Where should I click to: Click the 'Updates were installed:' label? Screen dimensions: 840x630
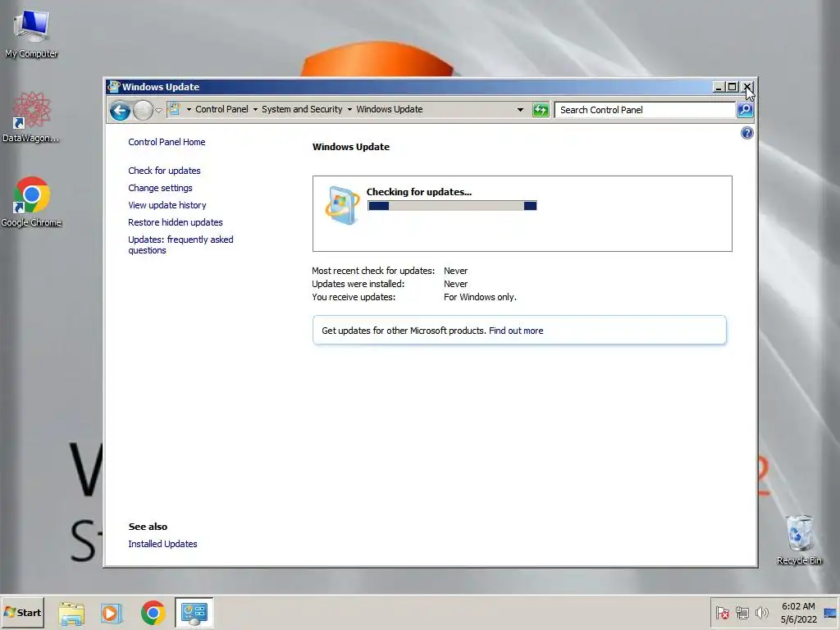coord(358,284)
